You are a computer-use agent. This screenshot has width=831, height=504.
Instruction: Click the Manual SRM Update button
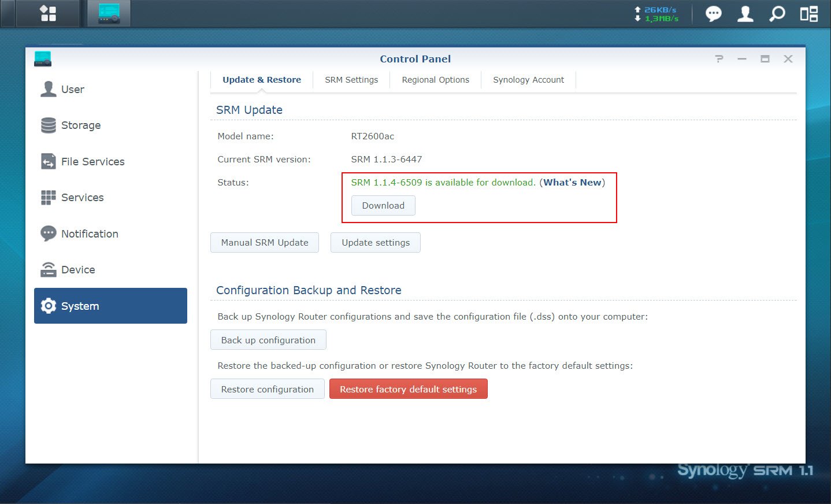click(x=265, y=242)
